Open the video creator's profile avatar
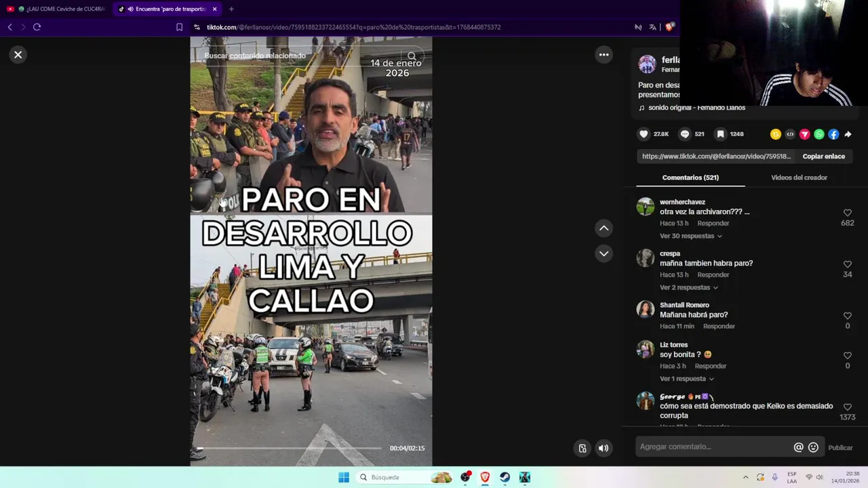This screenshot has height=488, width=868. pos(647,64)
